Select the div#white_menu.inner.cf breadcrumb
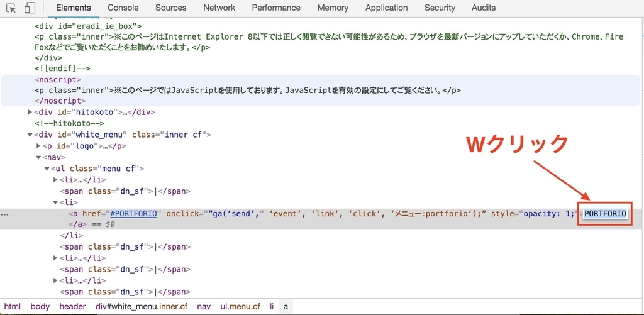Image resolution: width=644 pixels, height=315 pixels. [142, 306]
